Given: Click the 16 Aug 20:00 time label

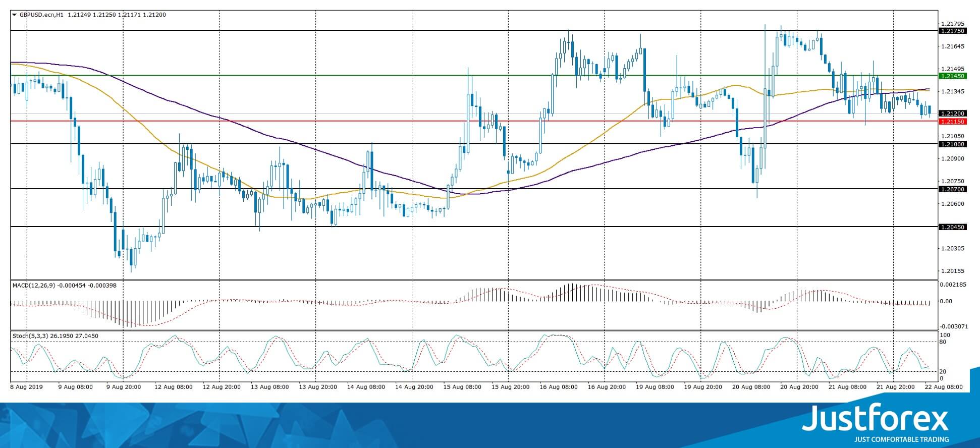Looking at the screenshot, I should click(x=607, y=387).
